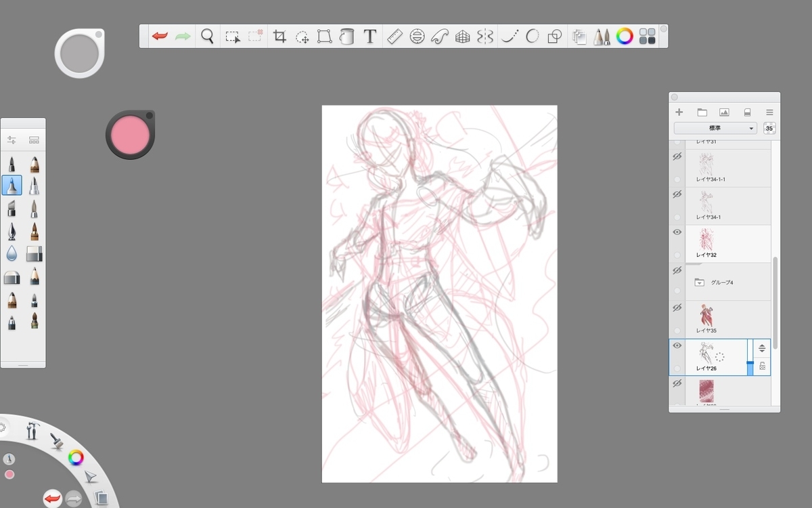Select the Text tool
The image size is (812, 508).
pyautogui.click(x=369, y=37)
